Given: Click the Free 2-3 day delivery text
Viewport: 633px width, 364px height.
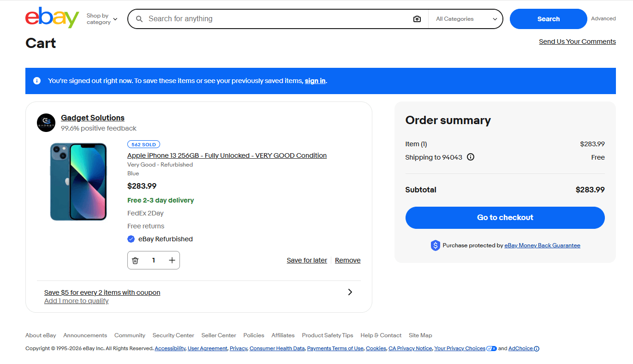Looking at the screenshot, I should pyautogui.click(x=161, y=200).
